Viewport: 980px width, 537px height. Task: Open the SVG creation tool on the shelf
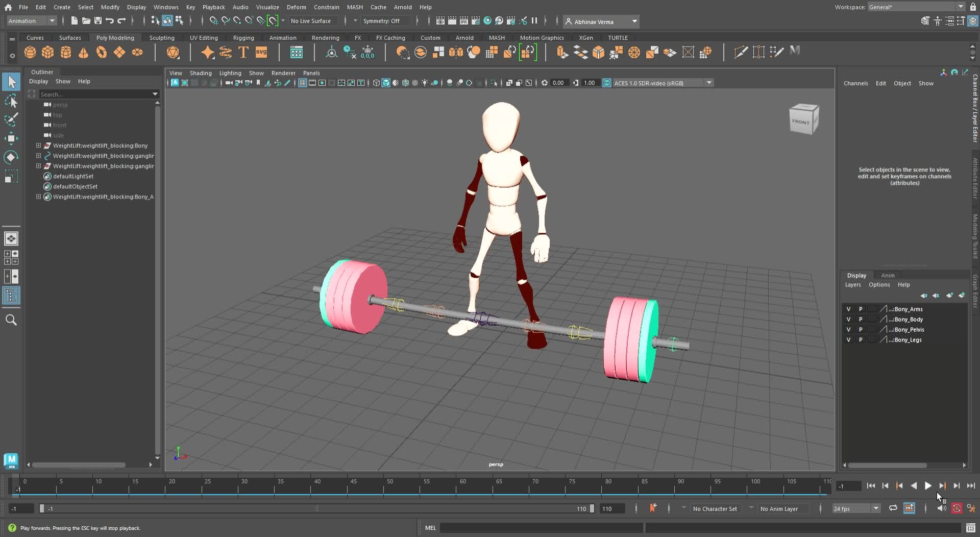click(261, 52)
